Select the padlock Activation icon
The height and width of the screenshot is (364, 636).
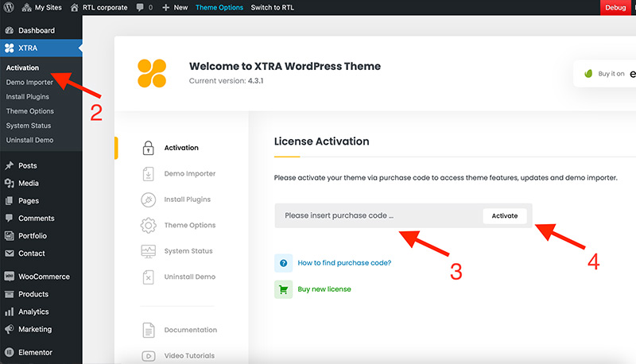(148, 148)
